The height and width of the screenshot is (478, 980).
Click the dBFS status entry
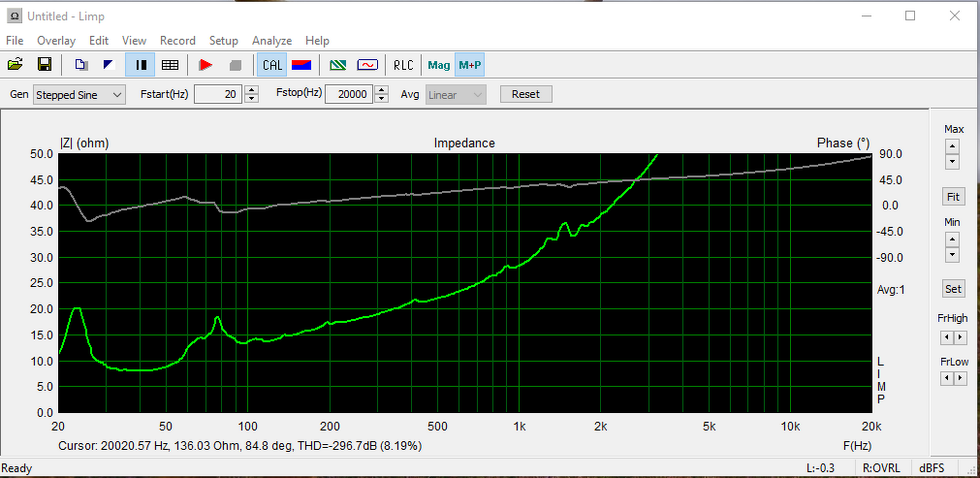point(932,468)
